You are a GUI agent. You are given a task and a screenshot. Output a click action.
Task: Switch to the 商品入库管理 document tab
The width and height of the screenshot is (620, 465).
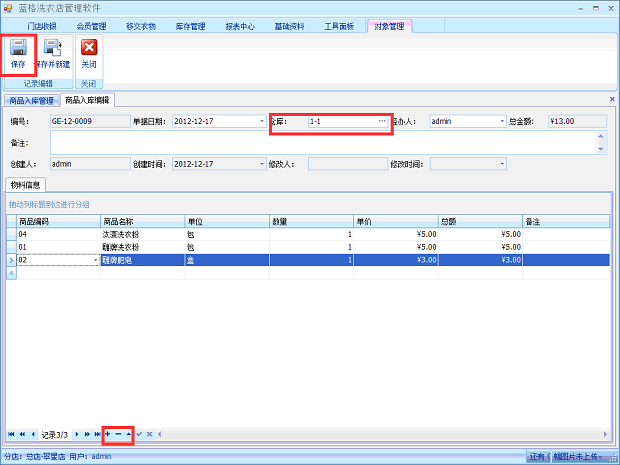point(32,101)
